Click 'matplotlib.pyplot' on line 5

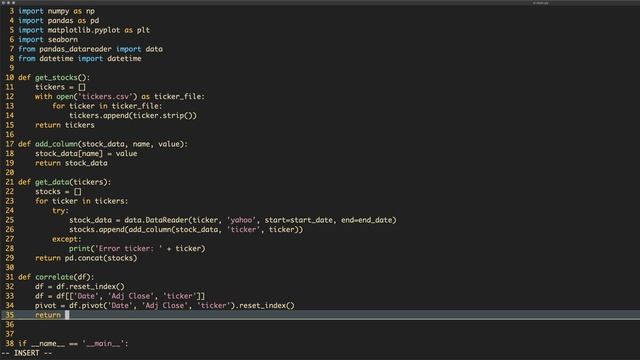click(84, 30)
